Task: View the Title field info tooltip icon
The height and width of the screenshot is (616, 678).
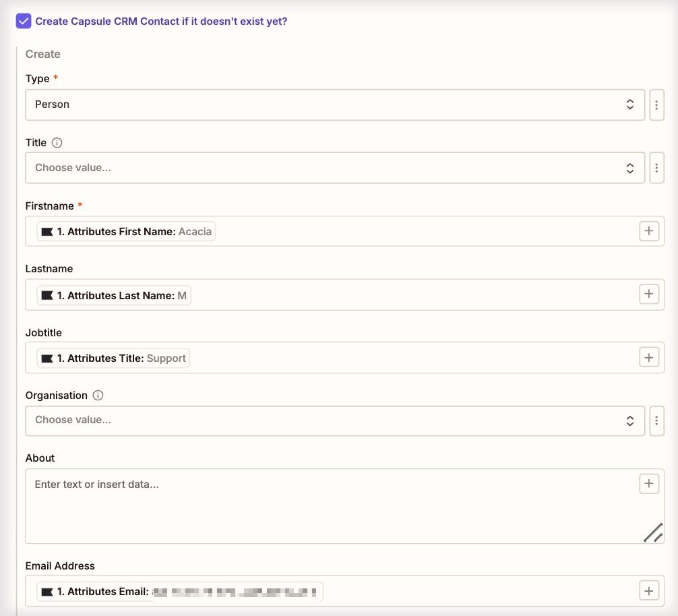Action: [56, 142]
